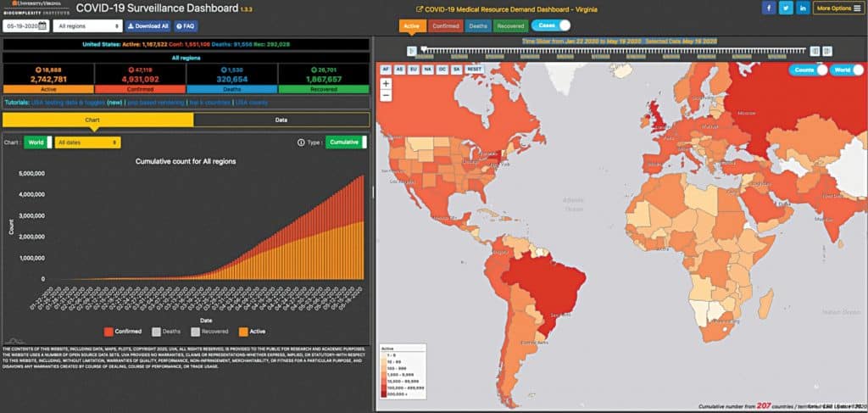Open the All regions dropdown

pyautogui.click(x=87, y=26)
